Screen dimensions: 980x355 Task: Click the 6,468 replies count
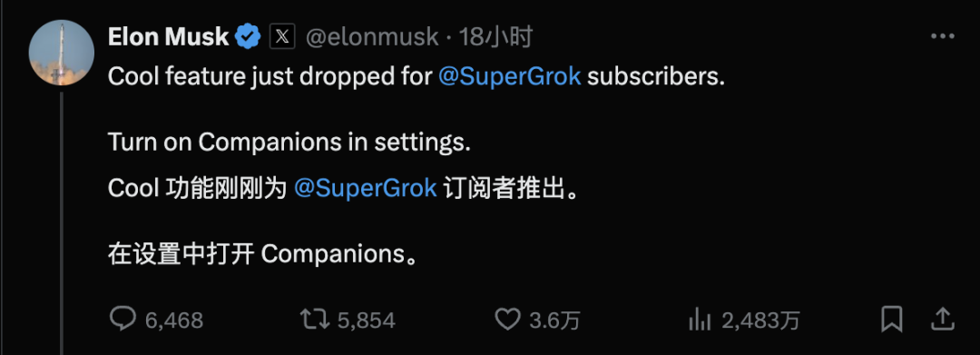[x=174, y=320]
